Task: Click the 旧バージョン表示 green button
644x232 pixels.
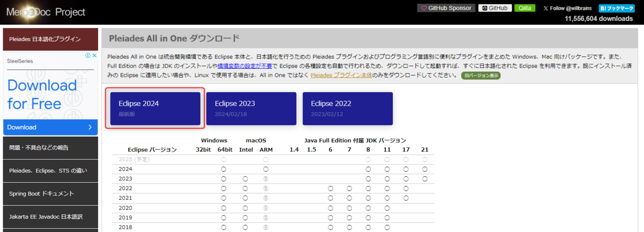Action: coord(480,76)
